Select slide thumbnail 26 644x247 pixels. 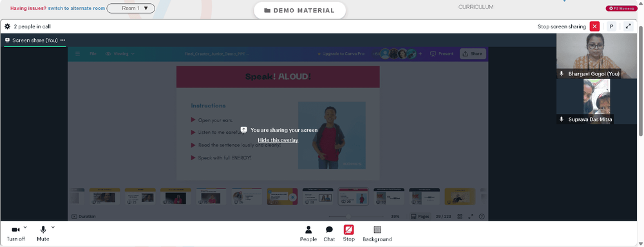(x=247, y=197)
